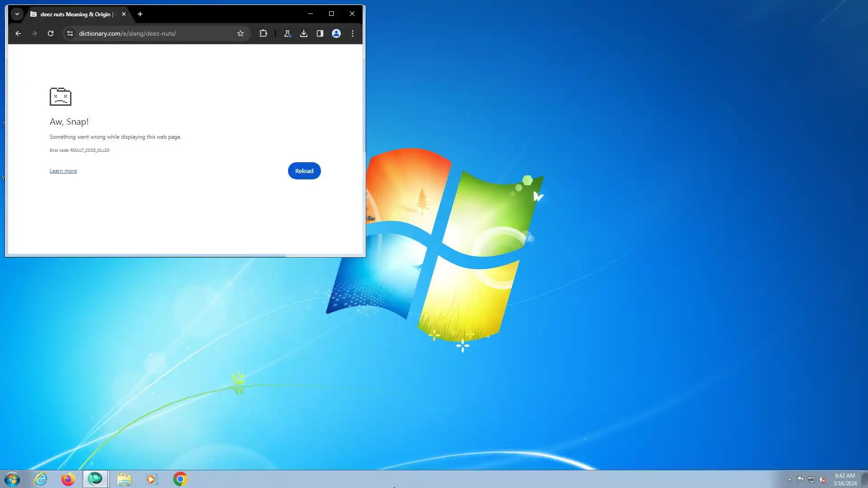This screenshot has height=488, width=868.
Task: Open the profile avatar icon
Action: pos(336,33)
